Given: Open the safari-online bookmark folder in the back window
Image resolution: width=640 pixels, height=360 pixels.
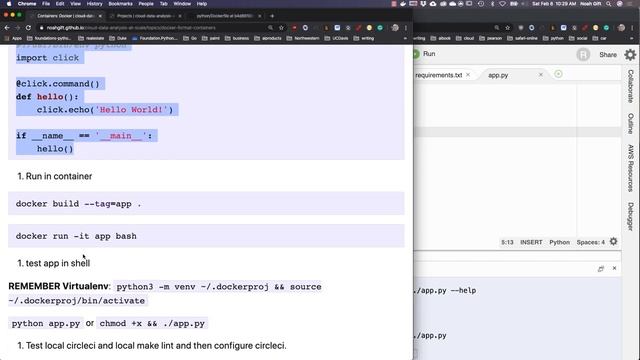Looking at the screenshot, I should [x=522, y=38].
